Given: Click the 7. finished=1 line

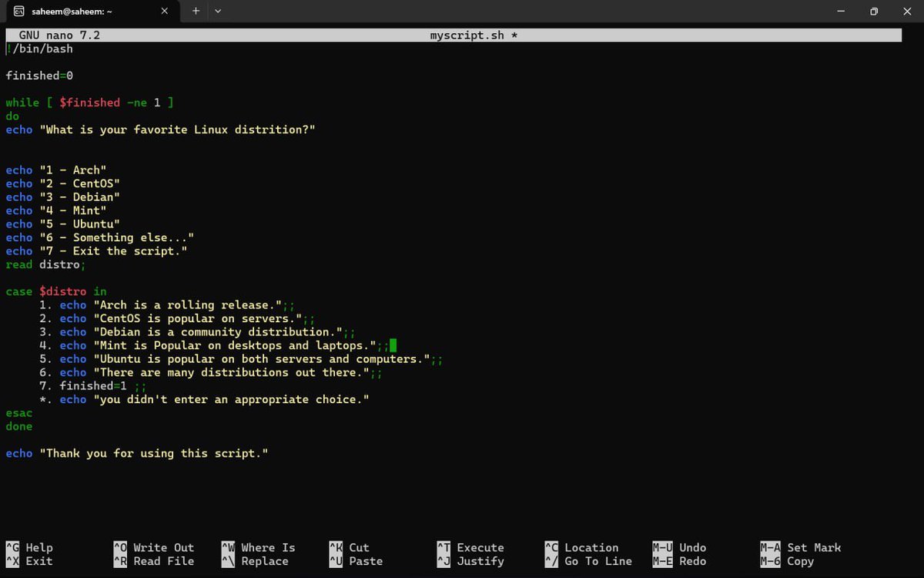Looking at the screenshot, I should click(92, 386).
